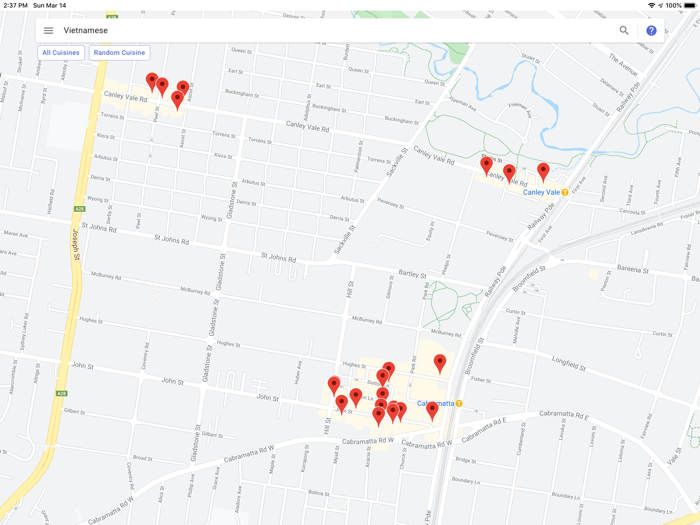Tap the Canley Vale station T icon

[x=565, y=192]
